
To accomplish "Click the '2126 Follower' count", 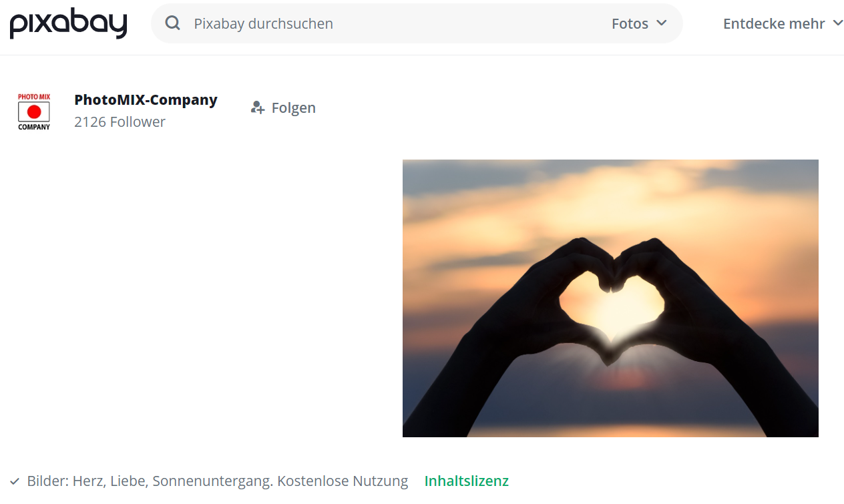I will click(120, 121).
